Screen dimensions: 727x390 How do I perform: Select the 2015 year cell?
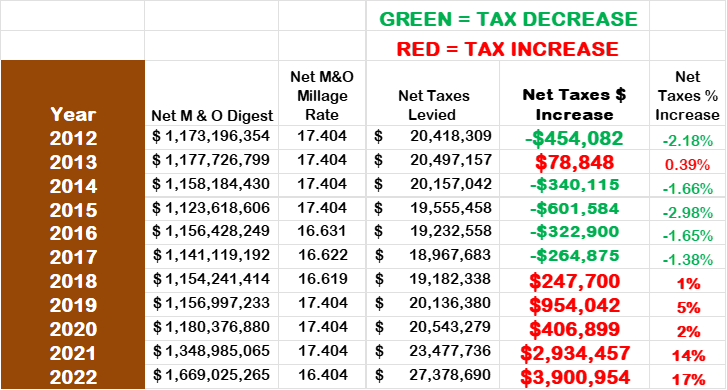coord(73,210)
